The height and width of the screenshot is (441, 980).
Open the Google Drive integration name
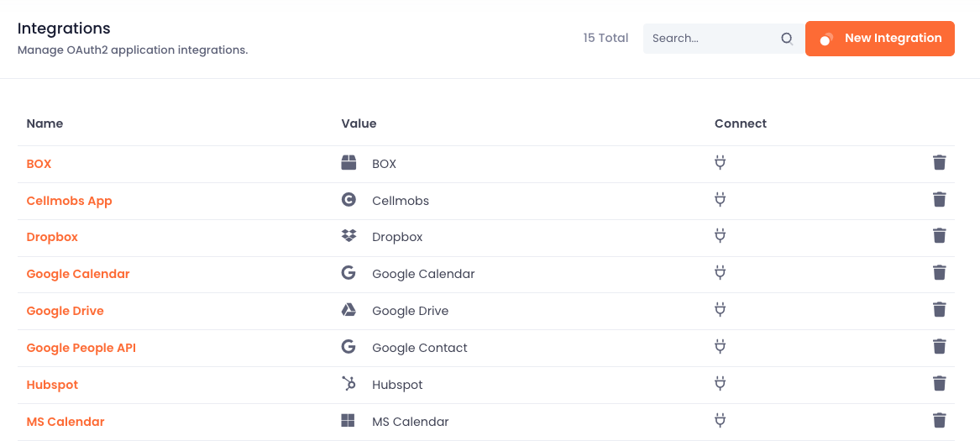[65, 311]
